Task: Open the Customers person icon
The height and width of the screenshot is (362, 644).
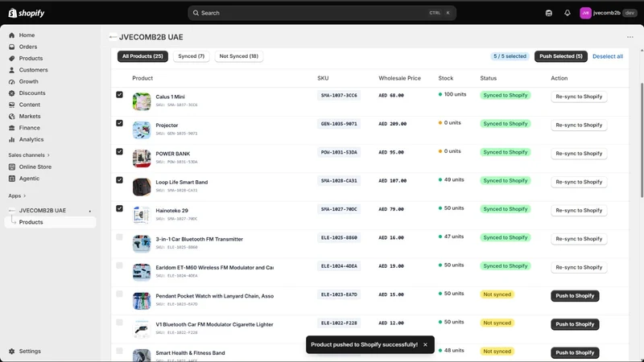Action: point(12,70)
